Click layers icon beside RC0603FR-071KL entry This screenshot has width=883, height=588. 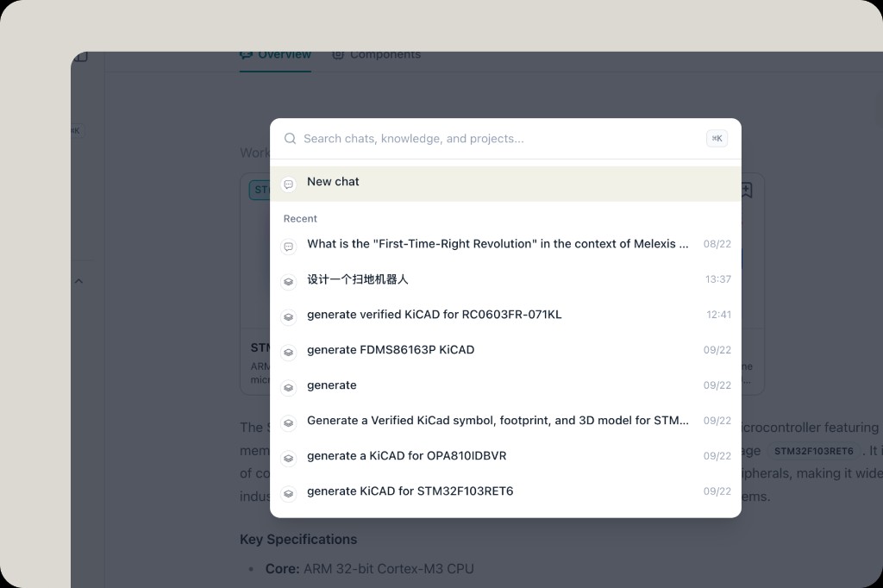[x=288, y=317]
